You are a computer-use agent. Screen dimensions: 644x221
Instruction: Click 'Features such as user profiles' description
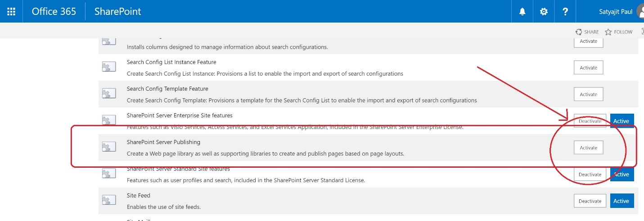246,180
